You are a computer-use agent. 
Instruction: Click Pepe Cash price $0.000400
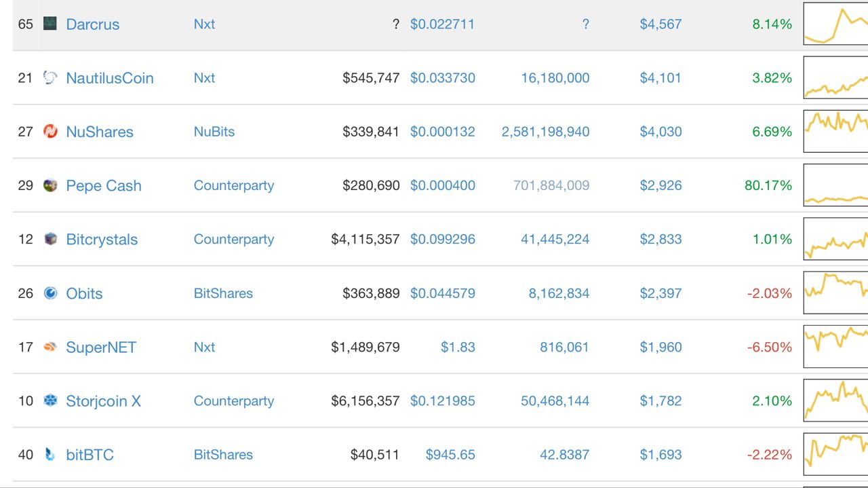click(x=443, y=185)
